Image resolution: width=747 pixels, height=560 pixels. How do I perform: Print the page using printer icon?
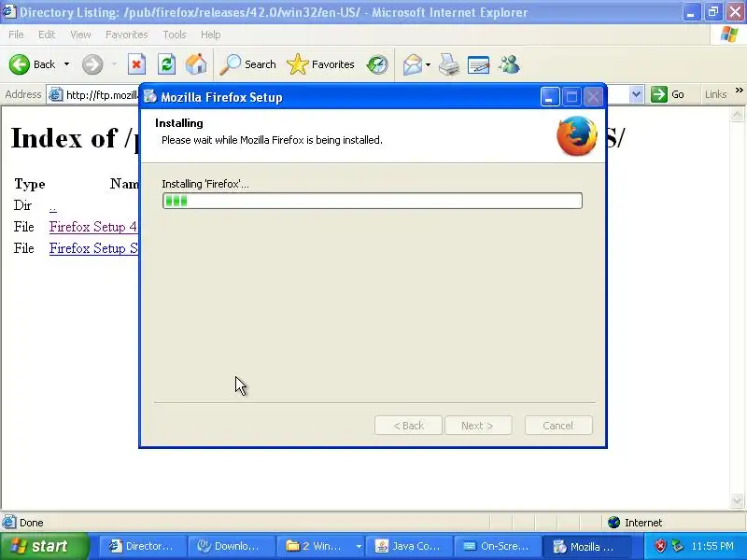coord(449,64)
